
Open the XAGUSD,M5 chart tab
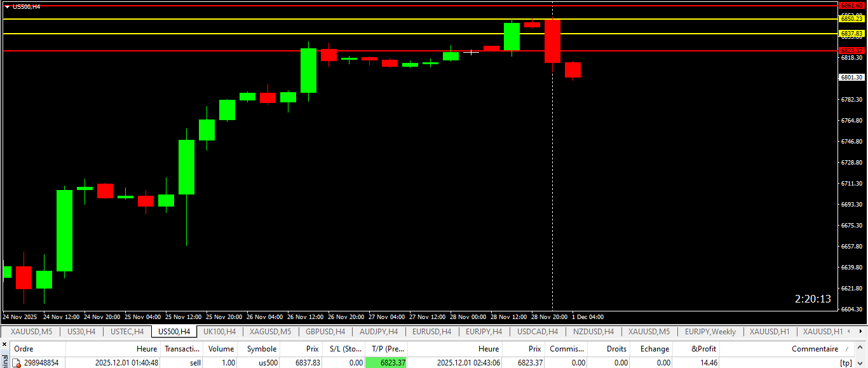(x=270, y=332)
